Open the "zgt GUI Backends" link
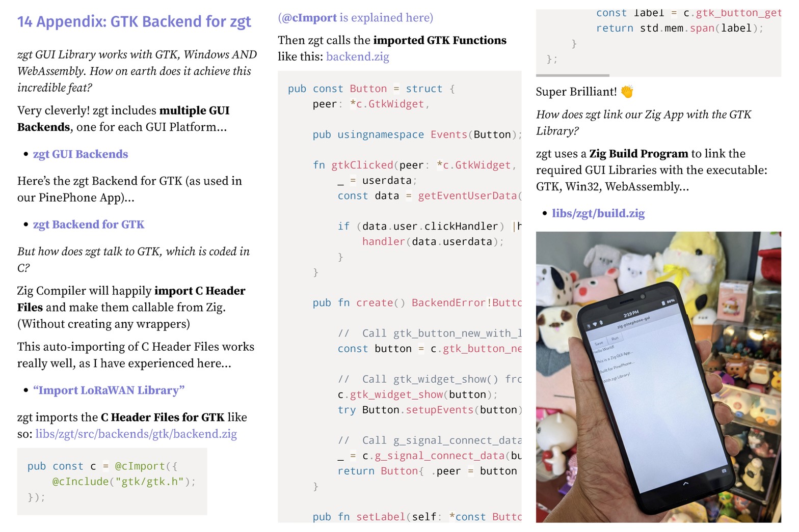This screenshot has height=532, width=799. [80, 154]
